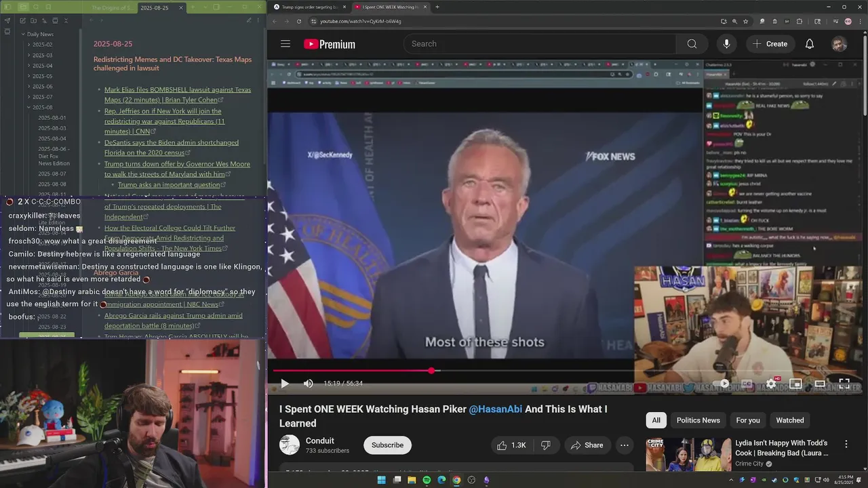Select the For you chip
The image size is (868, 488).
pyautogui.click(x=748, y=420)
